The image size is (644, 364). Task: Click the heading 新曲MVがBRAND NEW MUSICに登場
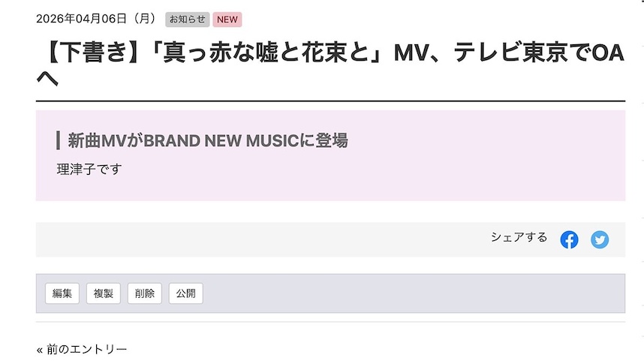[x=208, y=140]
